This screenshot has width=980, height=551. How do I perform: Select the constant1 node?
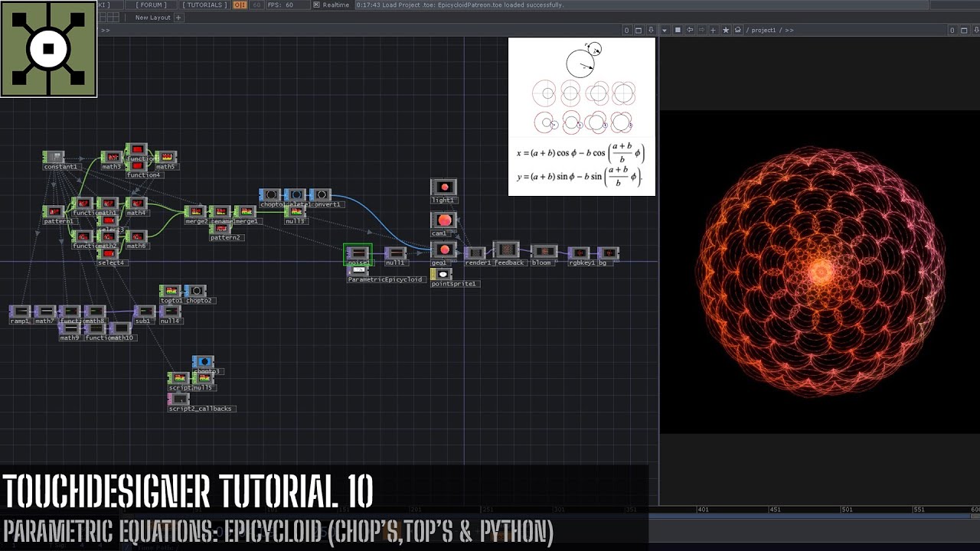(x=54, y=157)
